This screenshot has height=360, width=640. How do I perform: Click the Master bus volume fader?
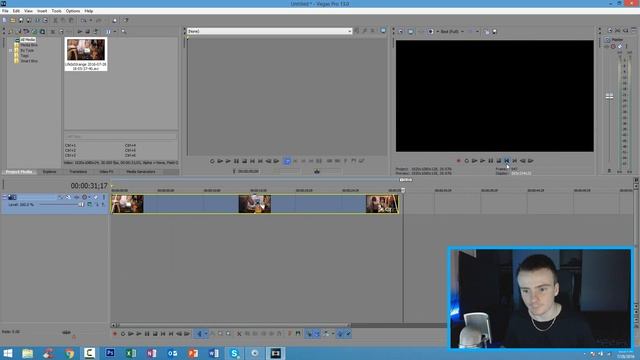click(x=609, y=96)
